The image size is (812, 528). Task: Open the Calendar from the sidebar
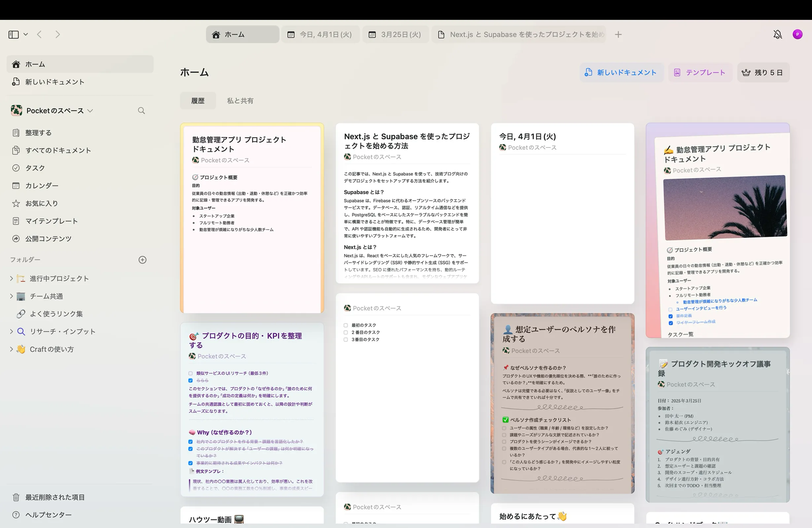click(x=42, y=185)
